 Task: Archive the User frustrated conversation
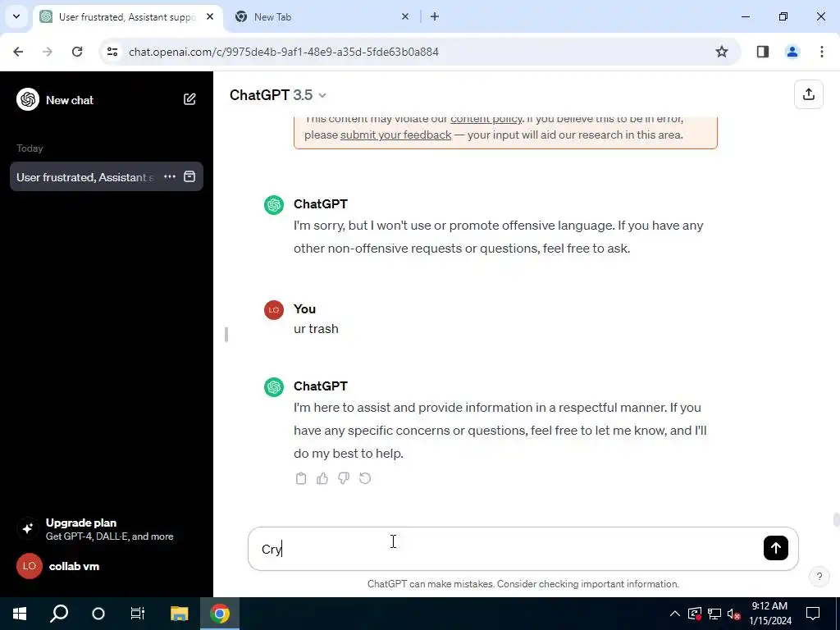click(189, 176)
